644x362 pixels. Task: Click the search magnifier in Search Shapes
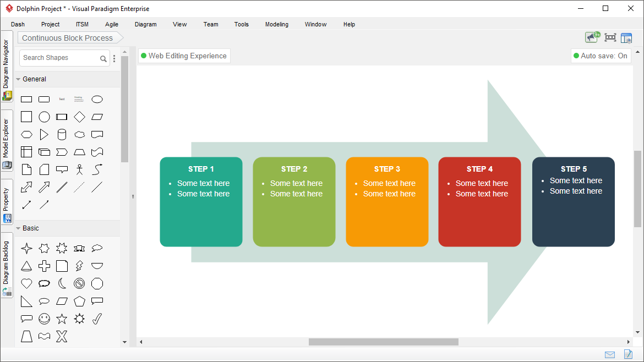point(103,59)
